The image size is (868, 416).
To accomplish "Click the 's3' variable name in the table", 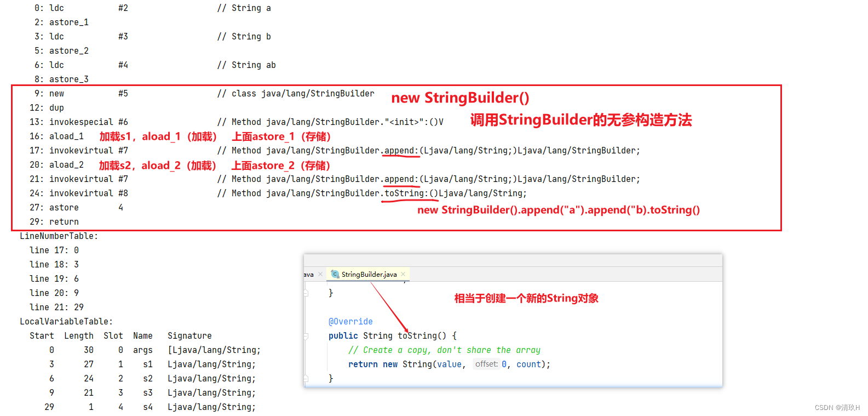I will (x=148, y=393).
